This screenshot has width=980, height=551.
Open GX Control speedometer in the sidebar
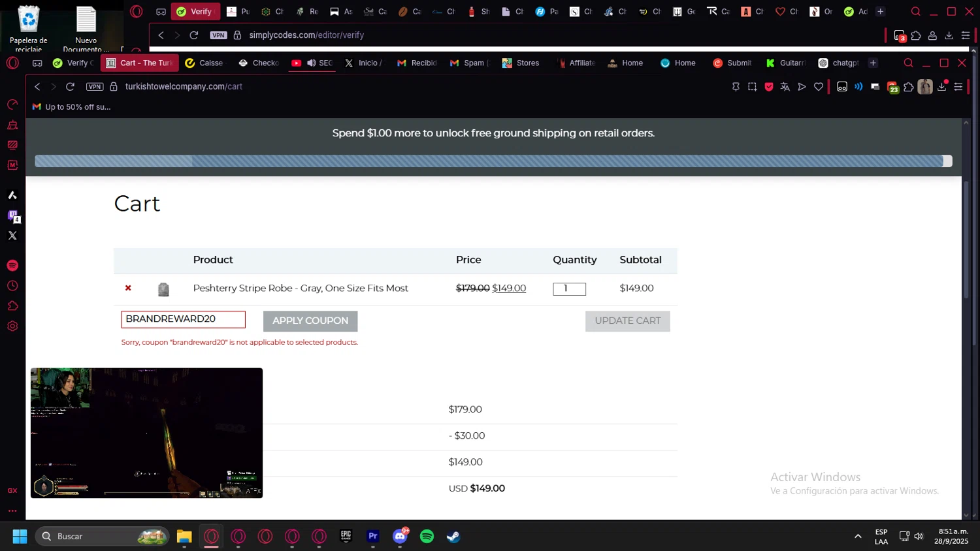tap(12, 104)
